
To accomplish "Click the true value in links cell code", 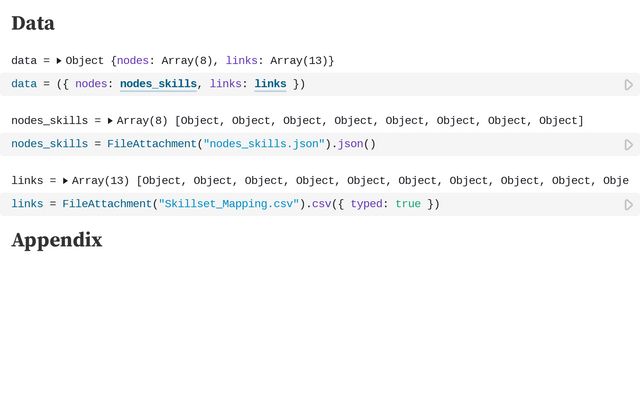I will (x=408, y=204).
